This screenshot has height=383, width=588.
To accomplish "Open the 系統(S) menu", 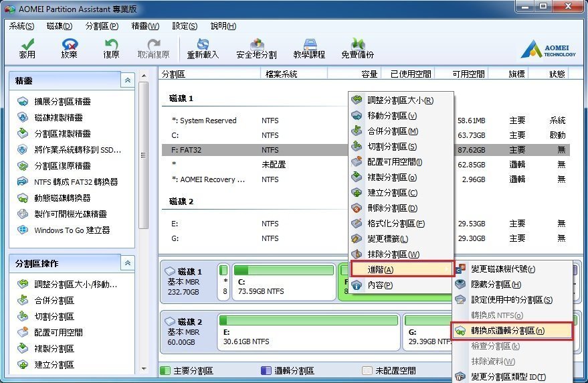I will (21, 26).
